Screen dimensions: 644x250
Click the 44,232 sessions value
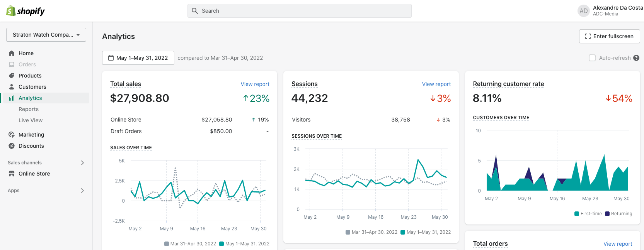(x=310, y=98)
